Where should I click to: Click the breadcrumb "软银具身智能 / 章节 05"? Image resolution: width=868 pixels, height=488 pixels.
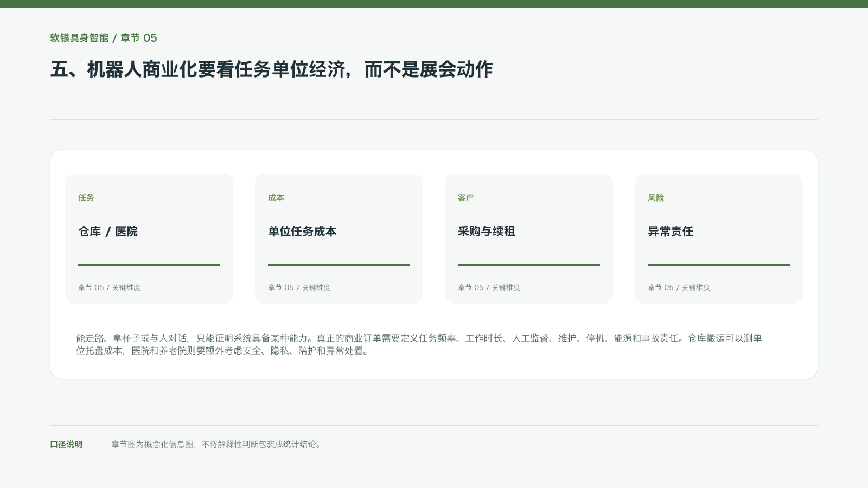(x=104, y=38)
